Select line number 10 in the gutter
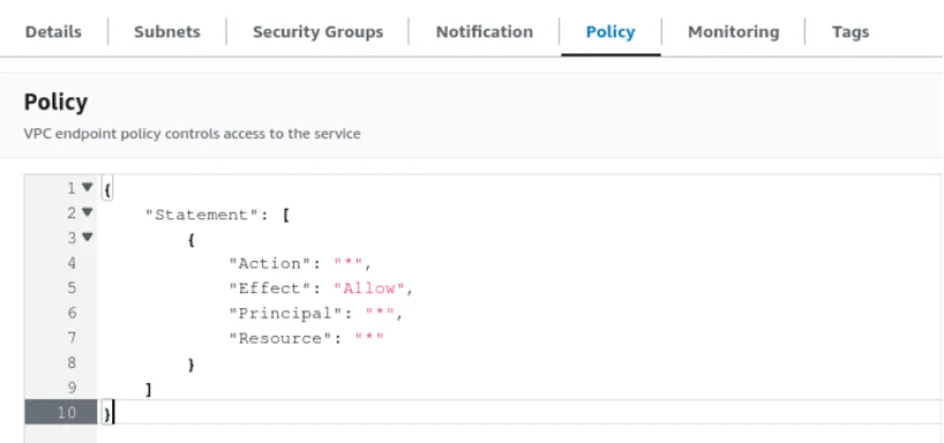This screenshot has width=944, height=443. (67, 412)
